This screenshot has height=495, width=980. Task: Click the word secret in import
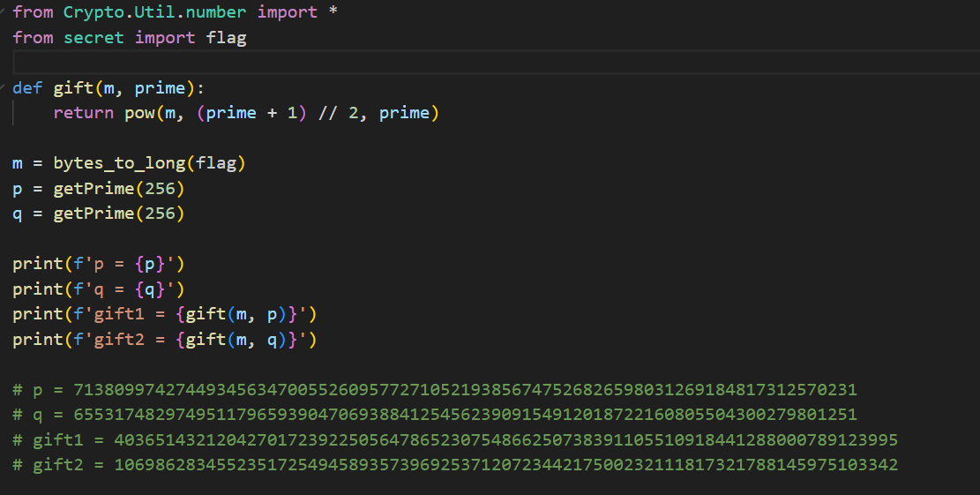click(x=94, y=38)
